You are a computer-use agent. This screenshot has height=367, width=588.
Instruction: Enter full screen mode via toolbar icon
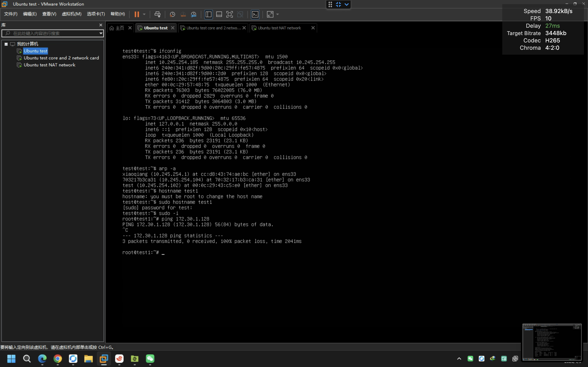point(229,14)
